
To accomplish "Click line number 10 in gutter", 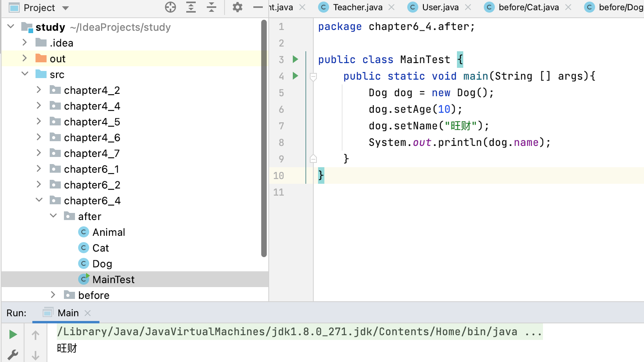I will pyautogui.click(x=279, y=175).
